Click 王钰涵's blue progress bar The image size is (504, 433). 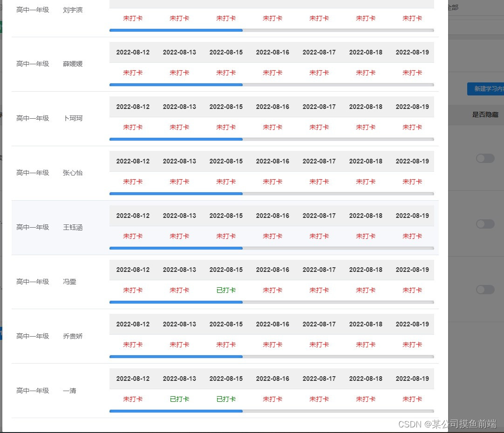(176, 248)
